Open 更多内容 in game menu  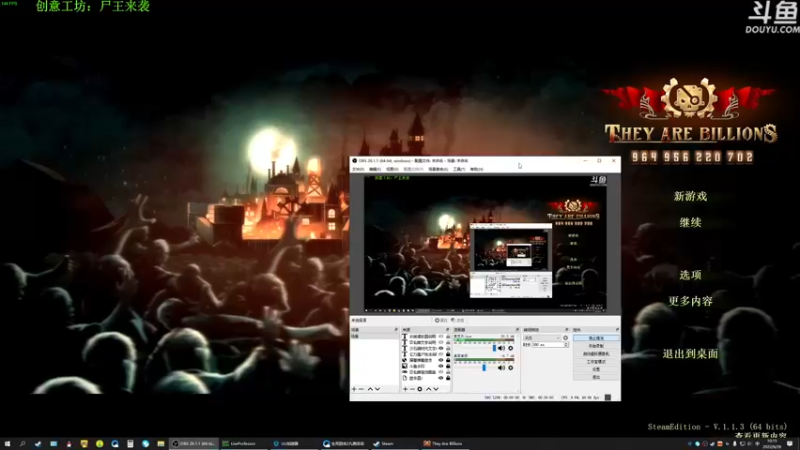coord(690,301)
